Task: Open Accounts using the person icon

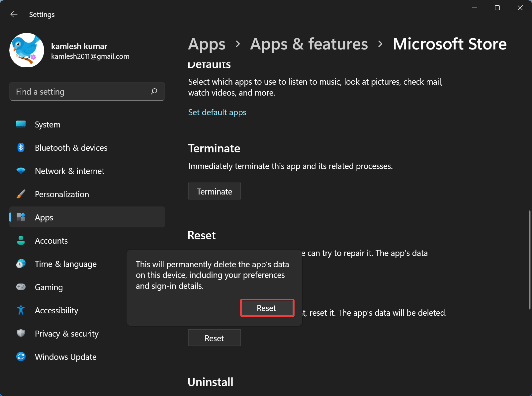Action: coord(21,241)
